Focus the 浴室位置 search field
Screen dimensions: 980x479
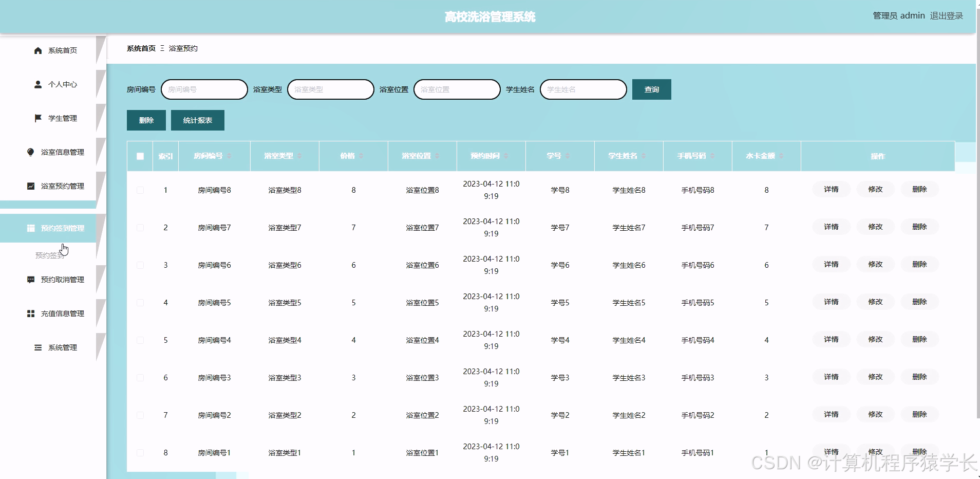point(457,89)
